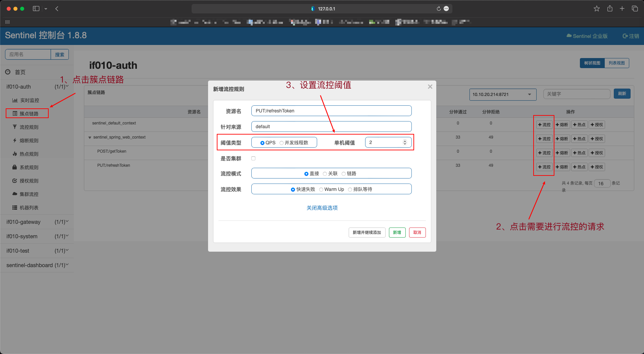Click the Sentinel 企业版 cloud icon
Screen dimensions: 644x354
569,36
